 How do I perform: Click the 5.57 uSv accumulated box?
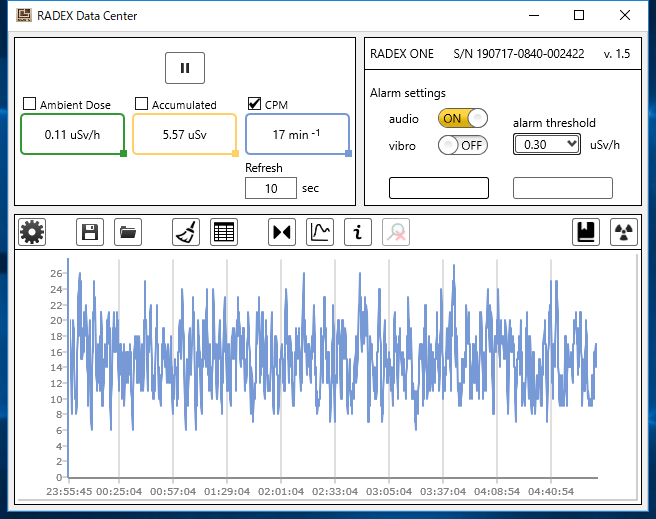coord(184,134)
